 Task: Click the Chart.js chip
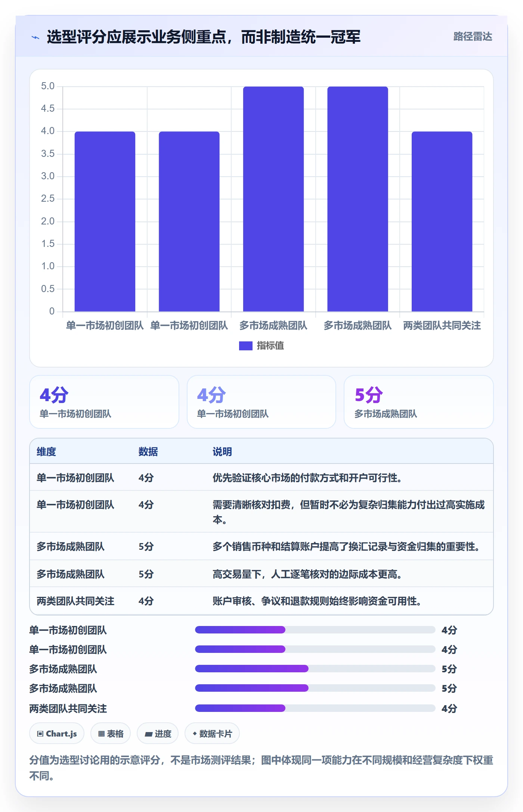click(x=57, y=734)
